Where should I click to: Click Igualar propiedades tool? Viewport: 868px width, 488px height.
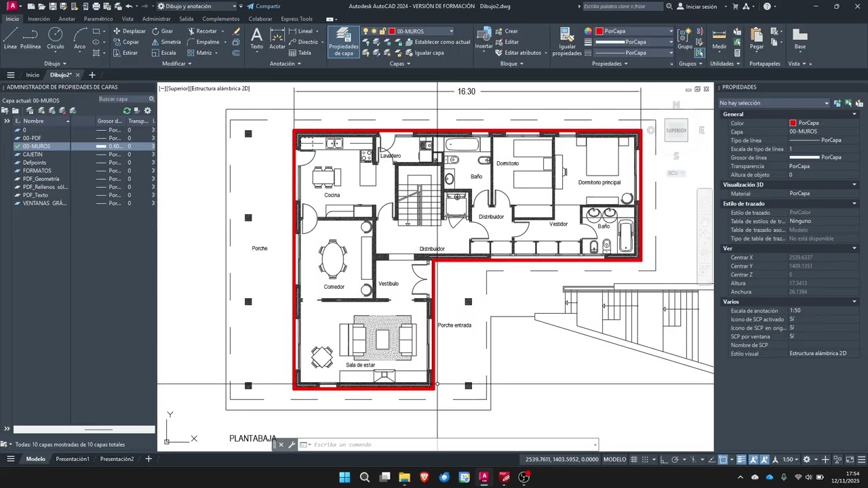[x=567, y=42]
